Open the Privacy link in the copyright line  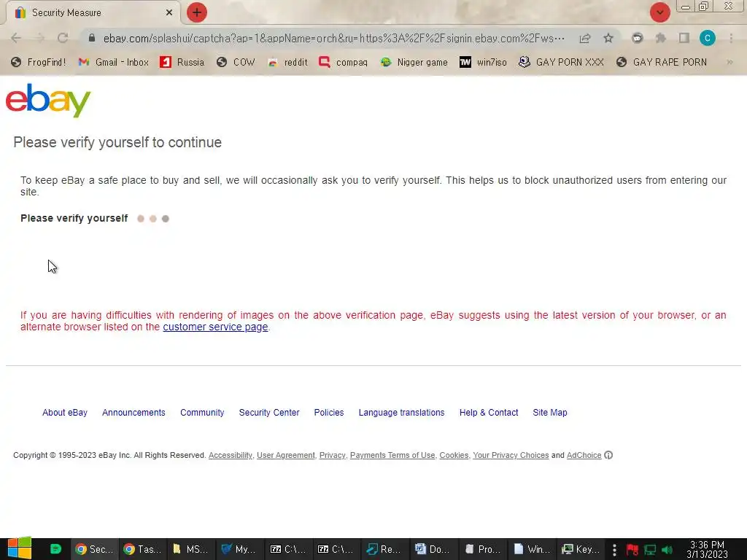click(x=332, y=455)
